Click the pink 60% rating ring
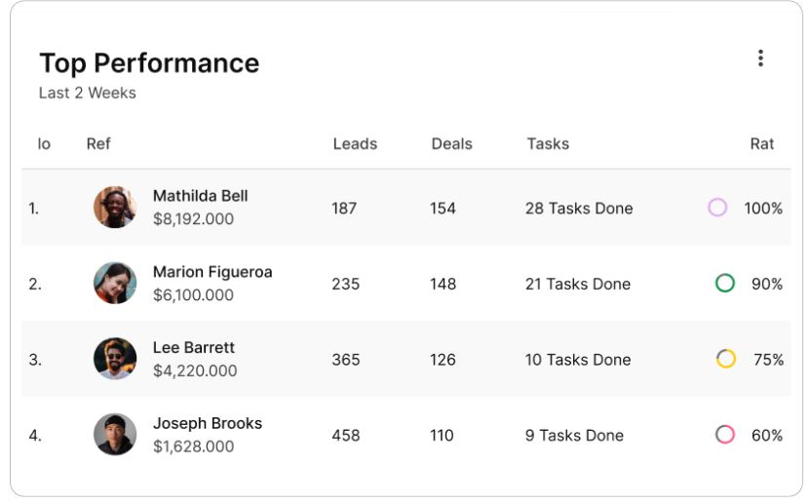This screenshot has height=504, width=812. 724,435
